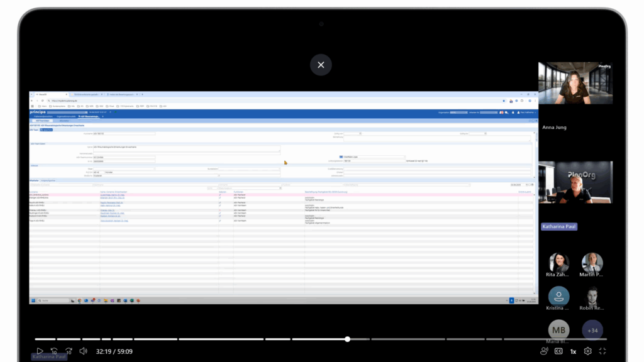Click the Katharina Paul name label

559,226
